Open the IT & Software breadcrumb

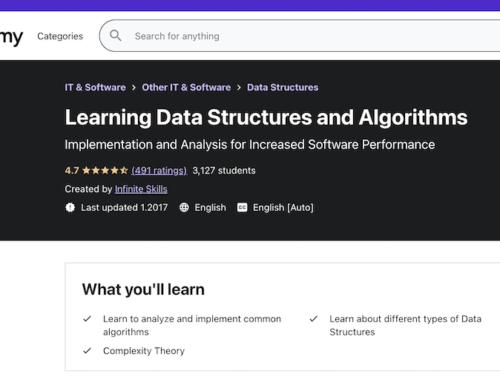click(x=95, y=87)
